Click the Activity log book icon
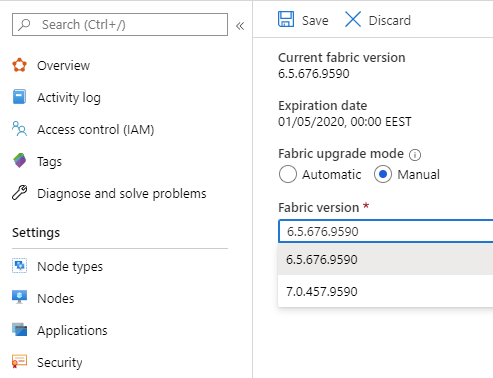Viewport: 493px width, 378px height. point(19,97)
